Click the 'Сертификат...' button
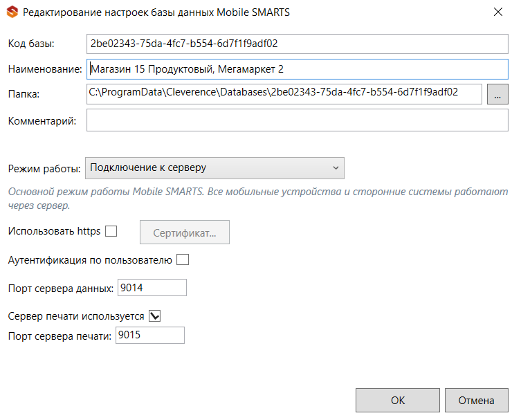The image size is (512, 420). [x=185, y=232]
